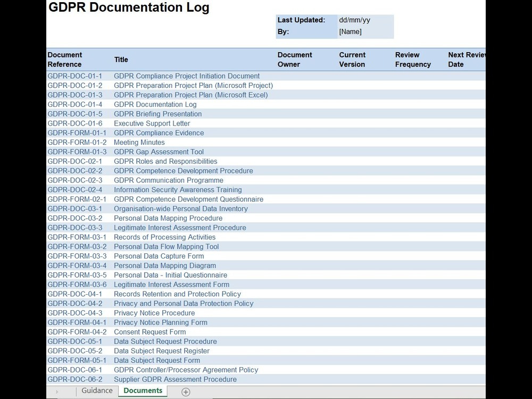This screenshot has height=399, width=532.
Task: Select Personal Data - Initial Questionnaire title
Action: [x=171, y=276]
